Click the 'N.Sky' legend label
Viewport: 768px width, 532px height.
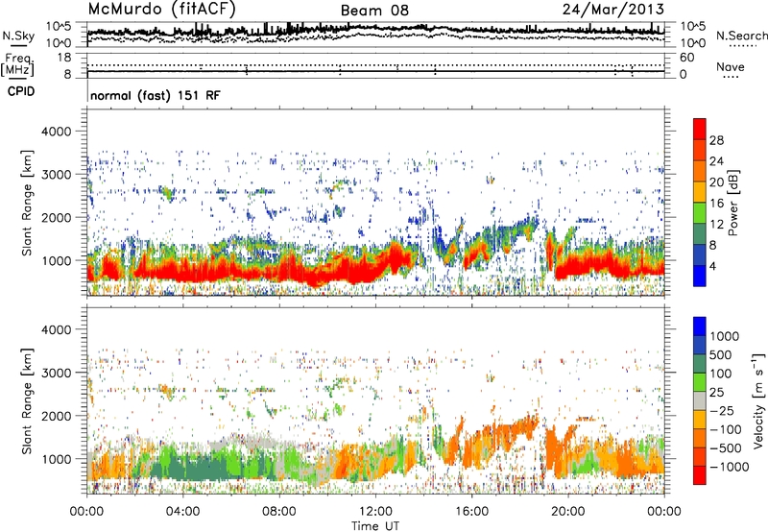point(18,36)
